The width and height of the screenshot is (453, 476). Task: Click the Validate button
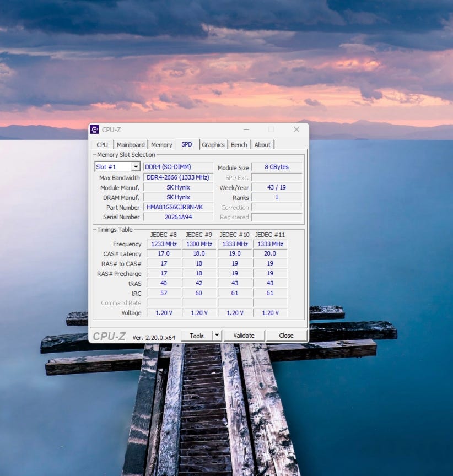click(244, 336)
